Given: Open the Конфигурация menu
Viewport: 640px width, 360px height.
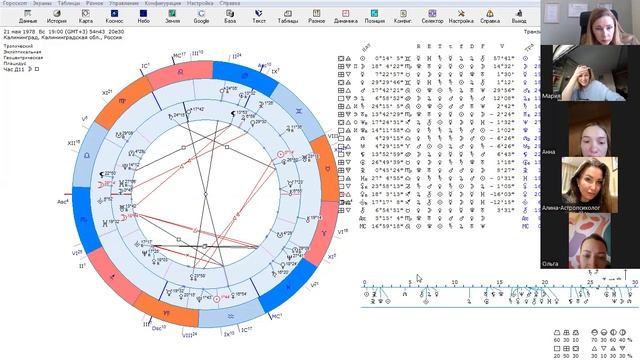Looking at the screenshot, I should (163, 3).
